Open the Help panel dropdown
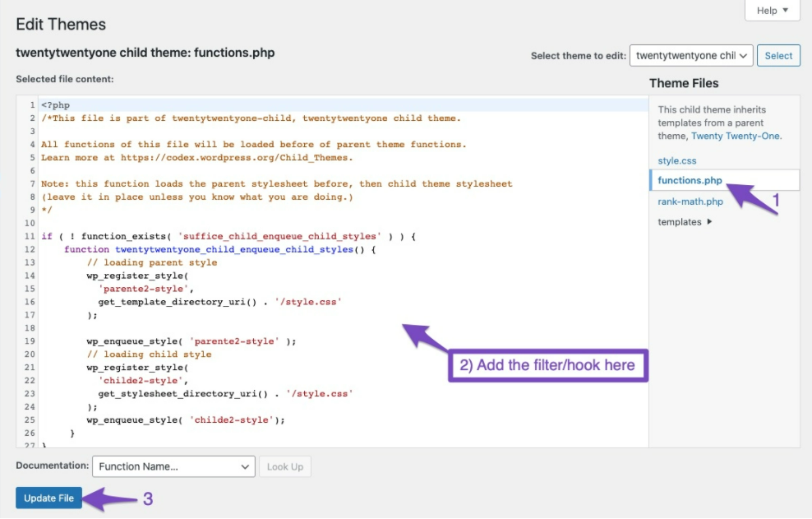This screenshot has width=812, height=519. tap(771, 10)
